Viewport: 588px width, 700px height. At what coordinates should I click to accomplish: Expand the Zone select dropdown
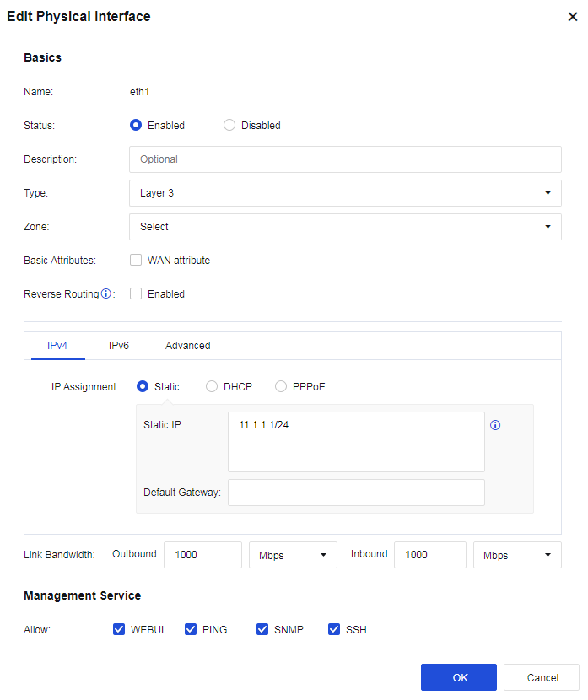tap(345, 227)
